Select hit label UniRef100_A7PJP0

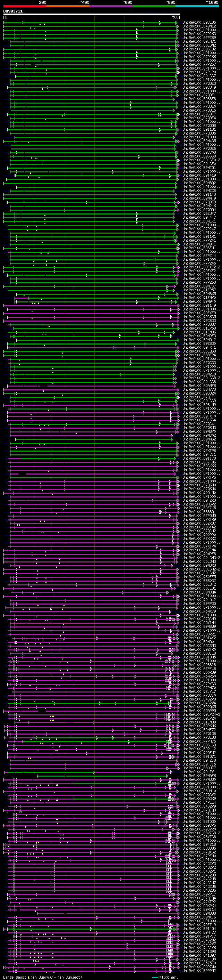point(199,72)
